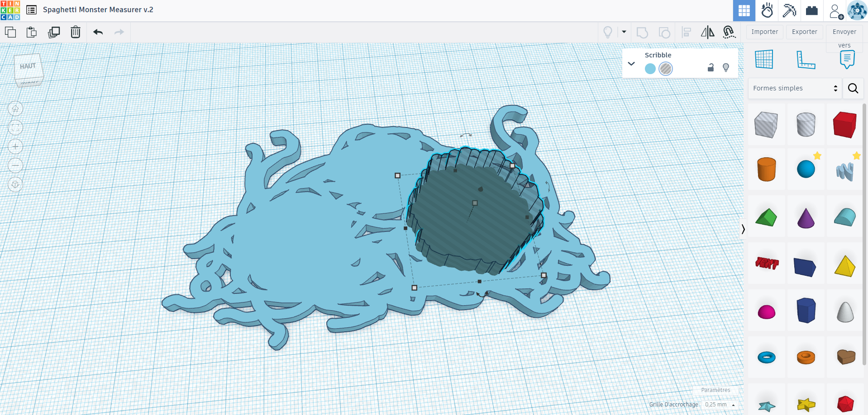
Task: Click the Exporter button
Action: 805,32
